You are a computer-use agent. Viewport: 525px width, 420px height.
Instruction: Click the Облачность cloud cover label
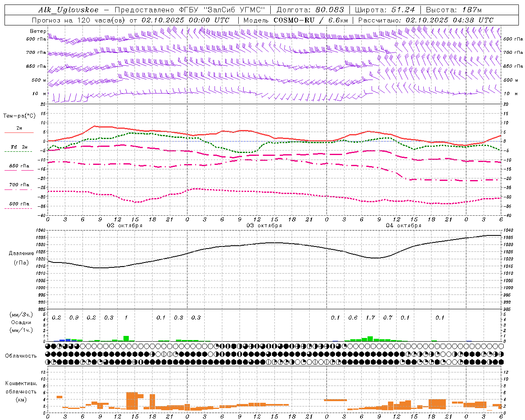tap(21, 356)
